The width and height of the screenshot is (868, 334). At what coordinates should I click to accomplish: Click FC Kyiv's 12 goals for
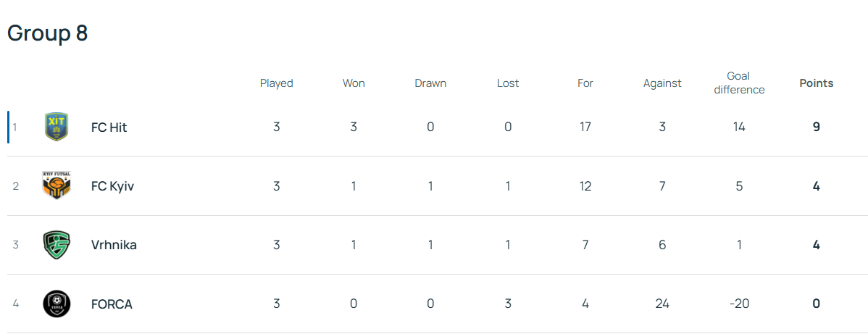(585, 186)
